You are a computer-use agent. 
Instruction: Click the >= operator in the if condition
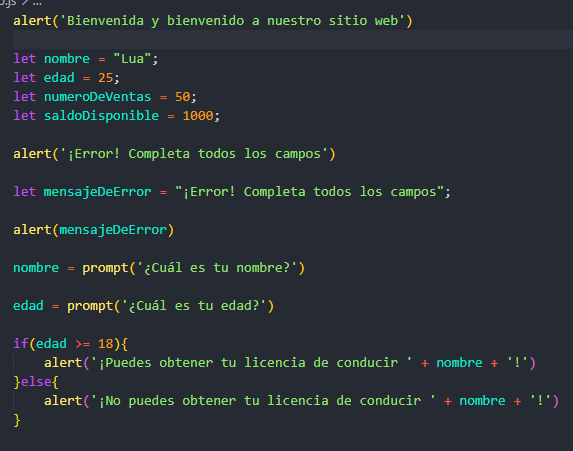pyautogui.click(x=82, y=344)
